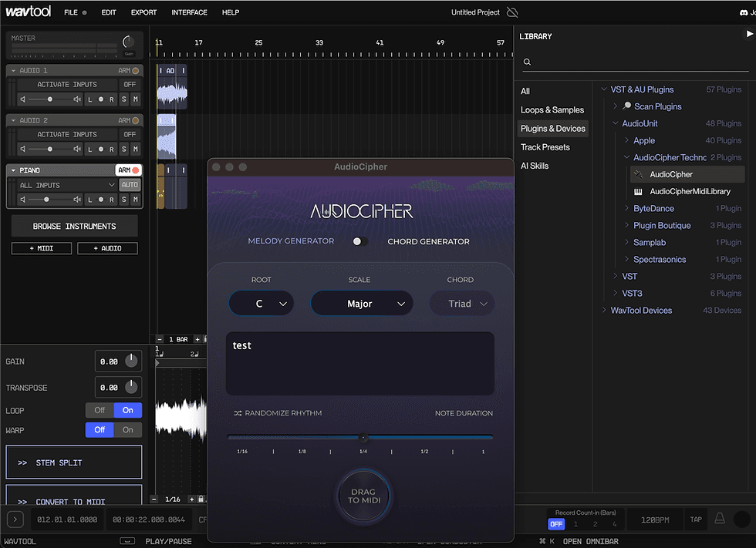Click the STEM SPLIT button

click(74, 462)
